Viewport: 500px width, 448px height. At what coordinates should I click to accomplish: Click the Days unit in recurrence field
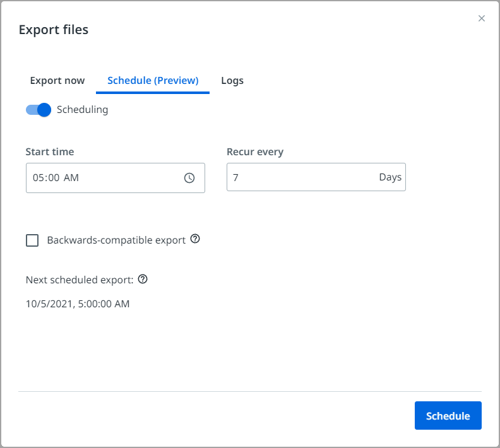(390, 177)
